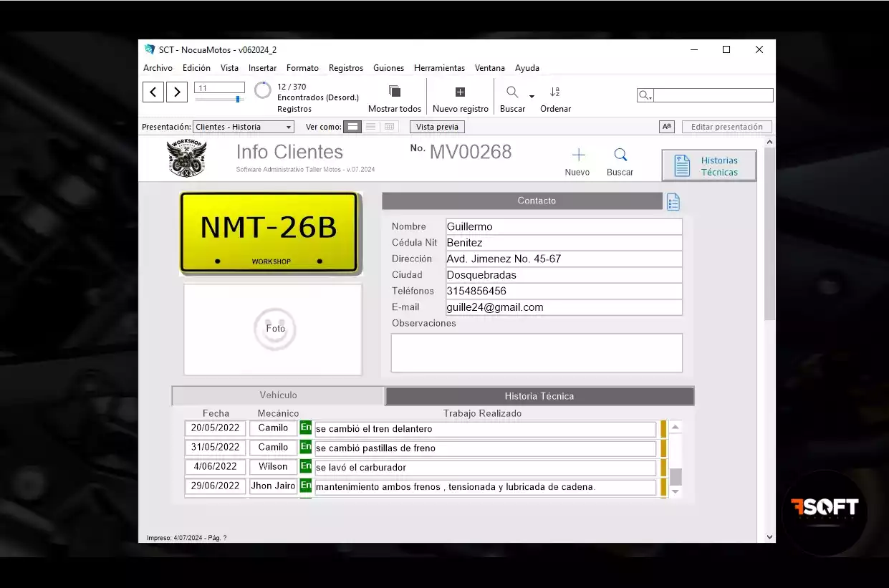The width and height of the screenshot is (889, 588).
Task: Open the Guiones menu
Action: (388, 68)
